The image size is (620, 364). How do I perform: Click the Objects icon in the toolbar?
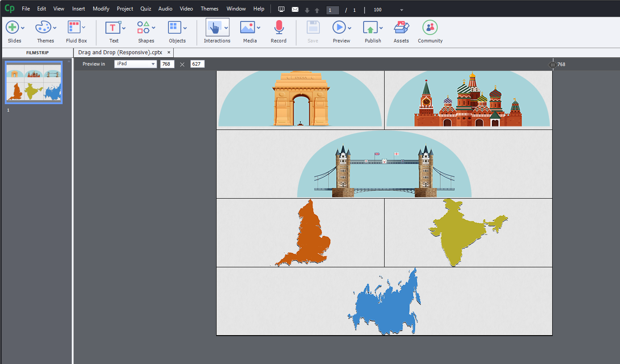click(175, 28)
